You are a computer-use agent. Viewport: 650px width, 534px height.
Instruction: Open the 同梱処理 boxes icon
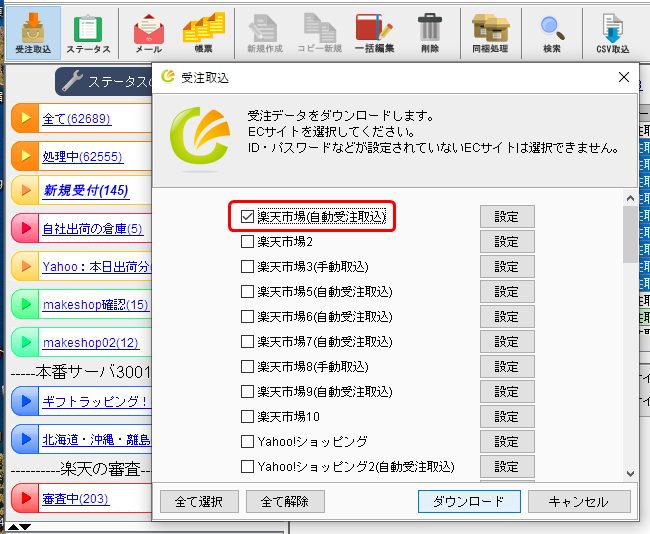tap(490, 34)
